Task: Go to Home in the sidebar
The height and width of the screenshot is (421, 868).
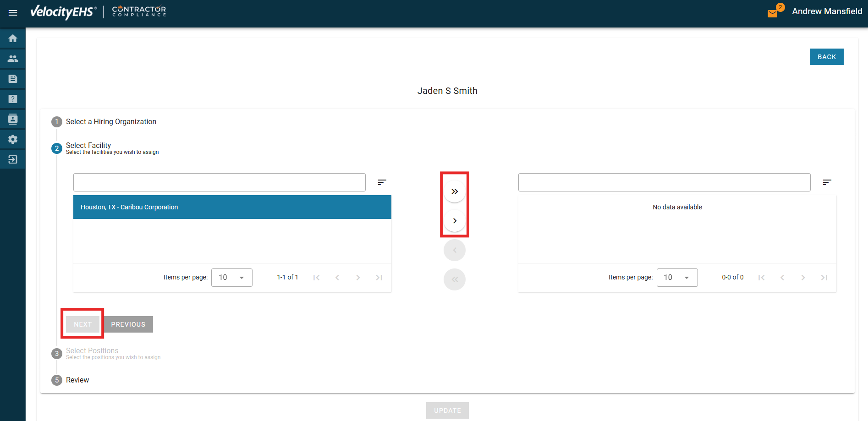Action: (13, 38)
